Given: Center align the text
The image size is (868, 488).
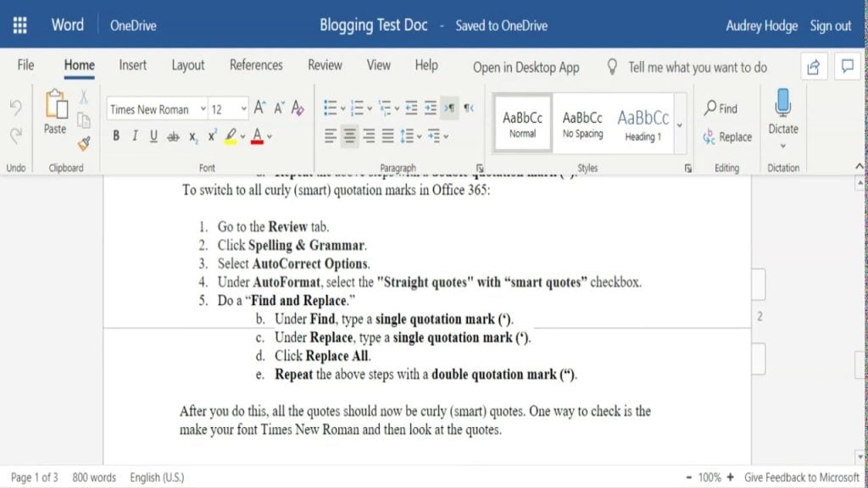Looking at the screenshot, I should (x=349, y=136).
